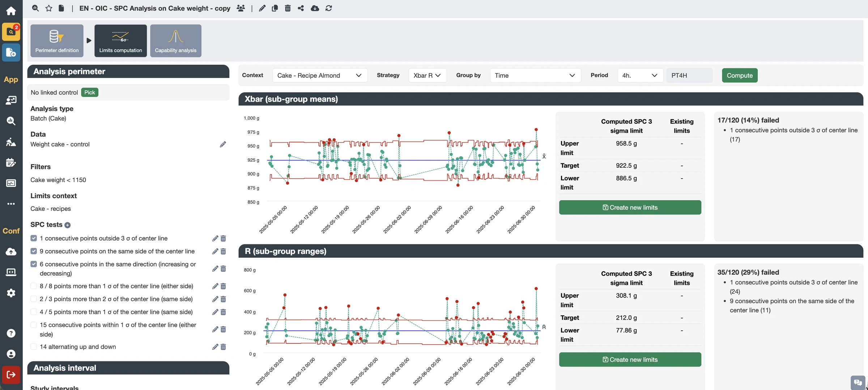Open settings gear in sidebar
The height and width of the screenshot is (390, 868).
pyautogui.click(x=11, y=293)
